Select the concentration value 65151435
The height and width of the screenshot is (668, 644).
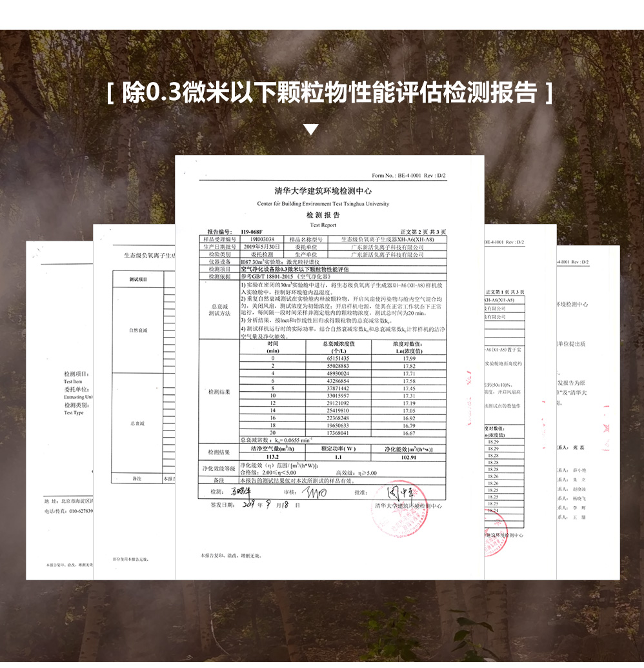pos(337,358)
